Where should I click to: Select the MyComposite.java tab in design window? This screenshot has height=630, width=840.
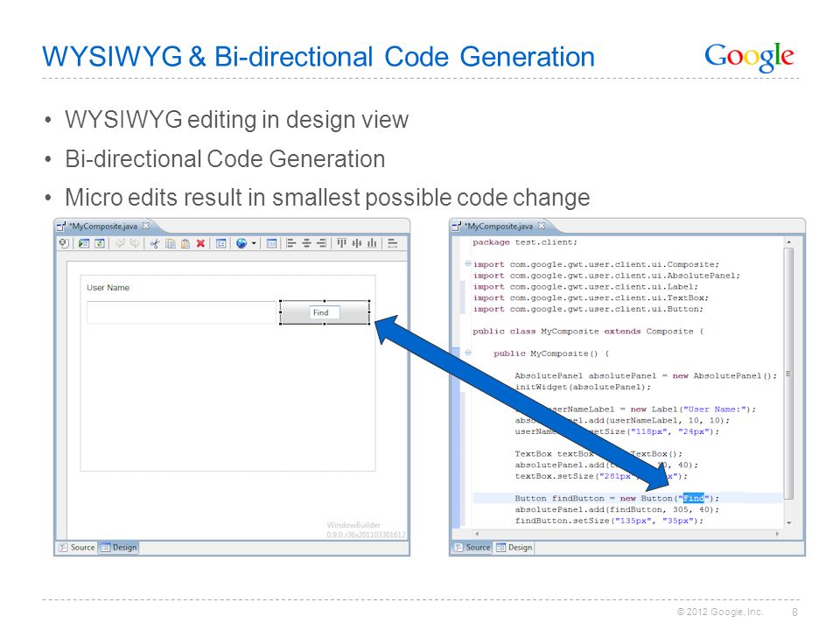(104, 226)
